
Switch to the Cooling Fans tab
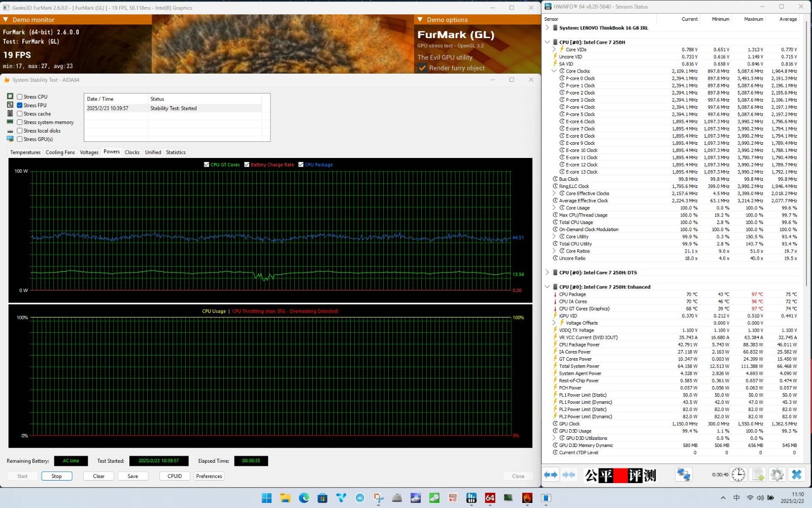(x=60, y=152)
